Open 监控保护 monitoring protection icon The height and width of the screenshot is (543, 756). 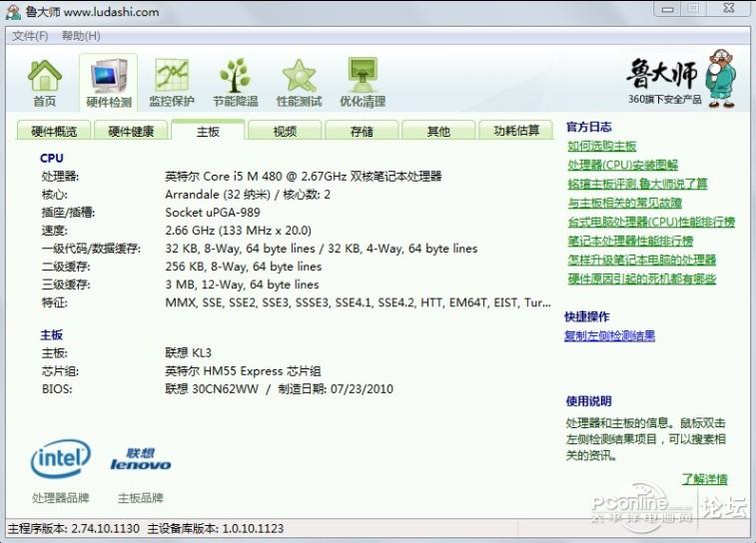[x=172, y=83]
